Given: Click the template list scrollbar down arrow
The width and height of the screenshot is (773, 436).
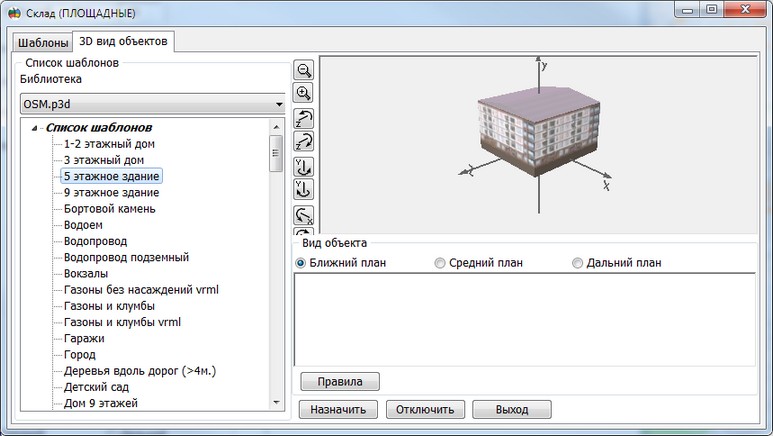Looking at the screenshot, I should [276, 401].
